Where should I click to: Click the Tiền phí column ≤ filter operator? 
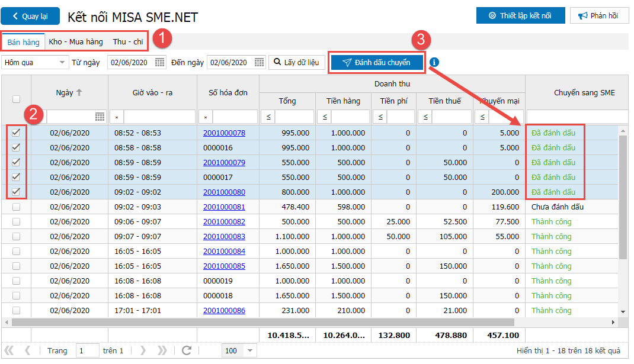(x=380, y=117)
